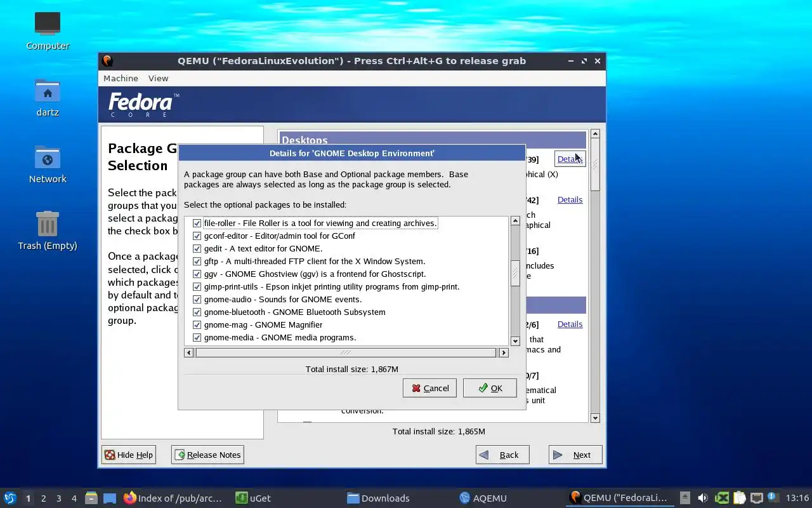Open the clipboard tray icon

click(739, 498)
